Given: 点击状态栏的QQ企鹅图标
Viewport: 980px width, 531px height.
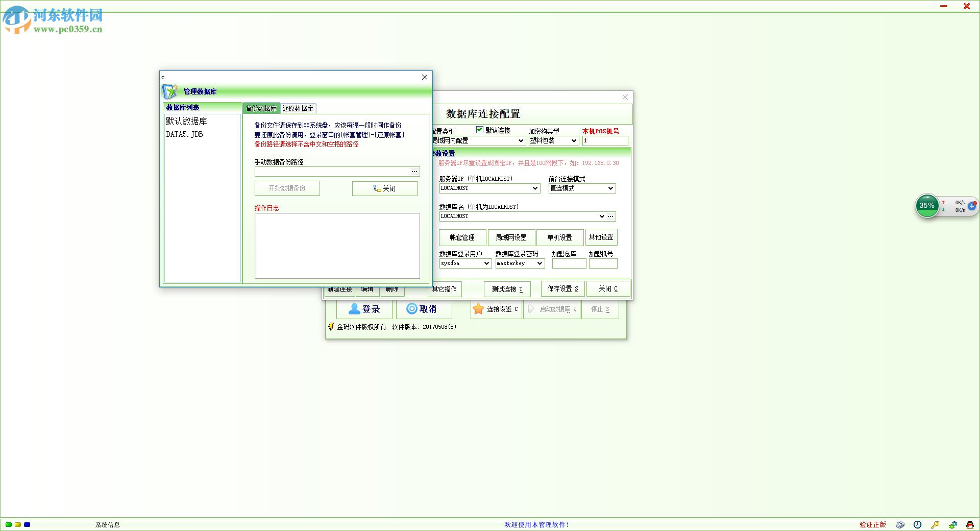Looking at the screenshot, I should (970, 525).
